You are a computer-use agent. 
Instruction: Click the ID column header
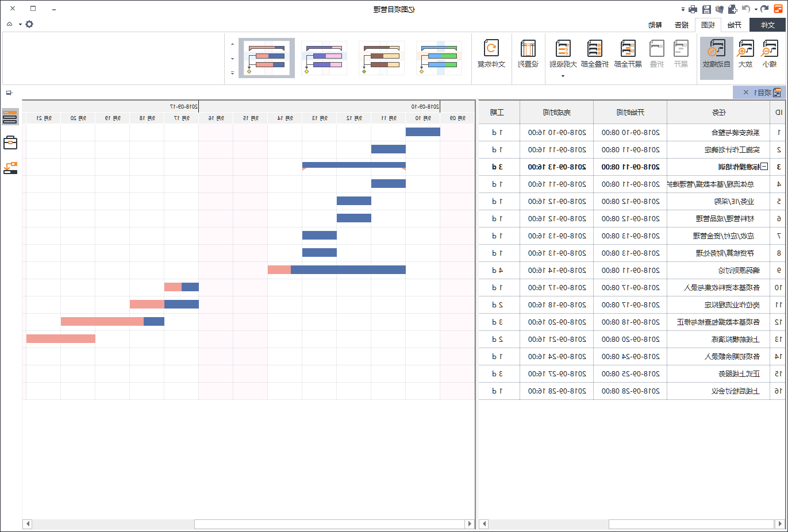[779, 113]
